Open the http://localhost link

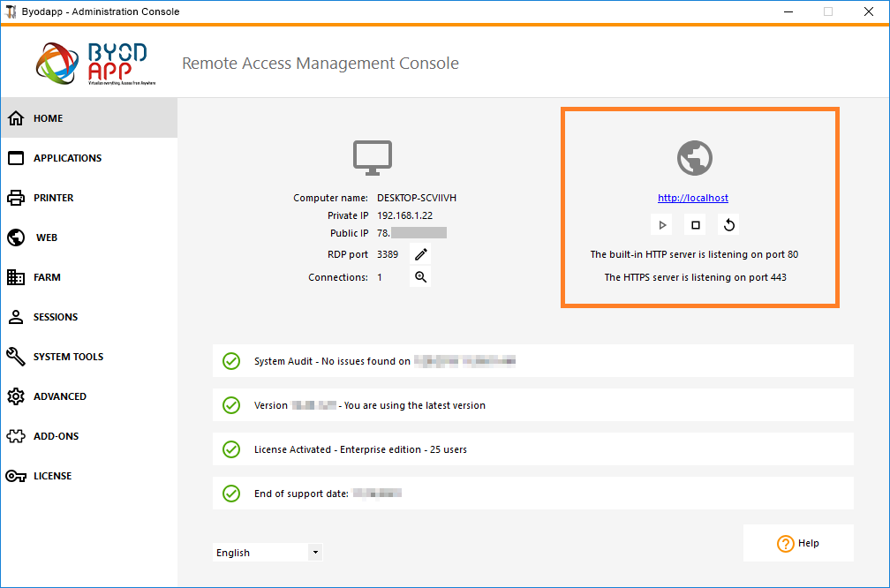(x=693, y=198)
